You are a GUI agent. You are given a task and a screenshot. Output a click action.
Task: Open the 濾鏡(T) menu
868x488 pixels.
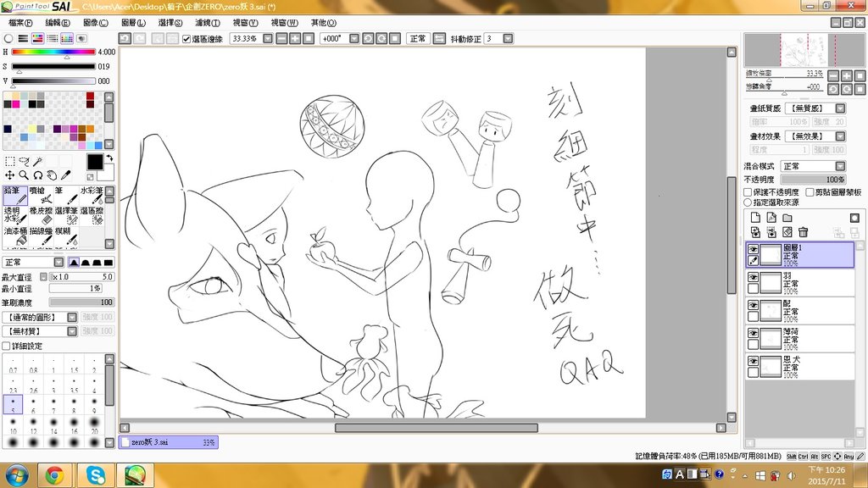(x=208, y=23)
